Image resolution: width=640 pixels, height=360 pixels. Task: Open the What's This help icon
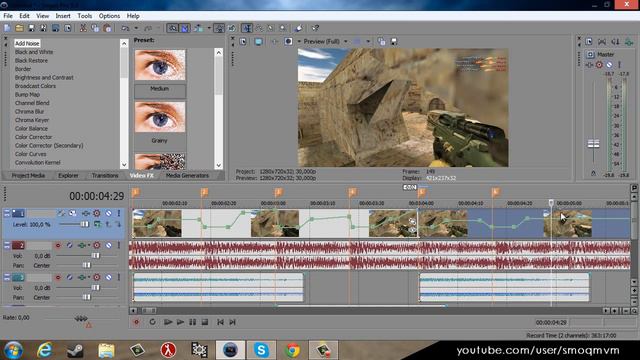click(315, 28)
